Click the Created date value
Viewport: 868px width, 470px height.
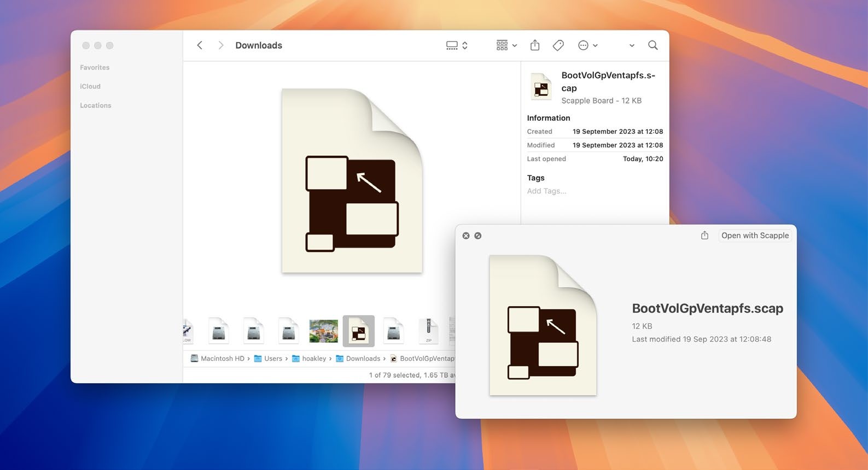tap(617, 132)
